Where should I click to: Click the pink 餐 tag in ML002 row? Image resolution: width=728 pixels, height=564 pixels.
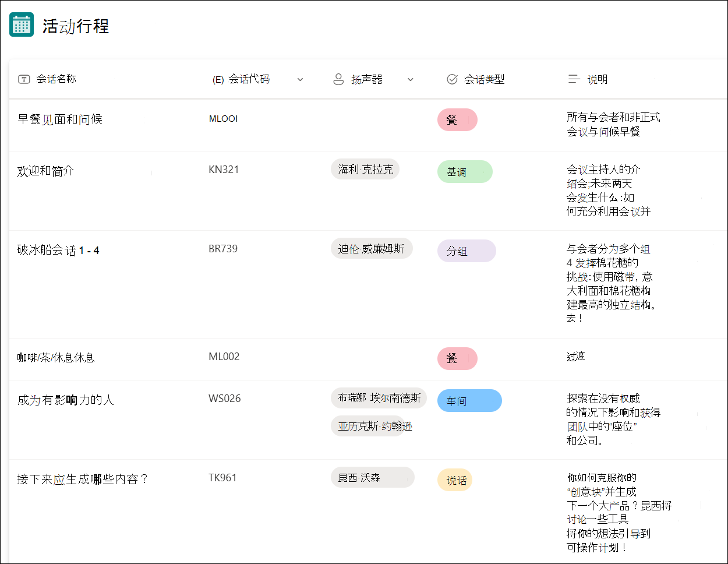(x=457, y=358)
